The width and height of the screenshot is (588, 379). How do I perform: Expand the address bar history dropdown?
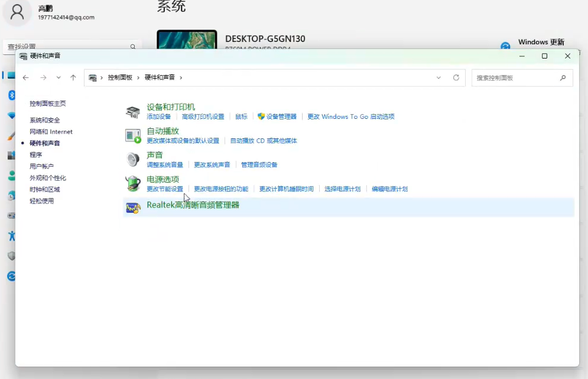point(438,77)
